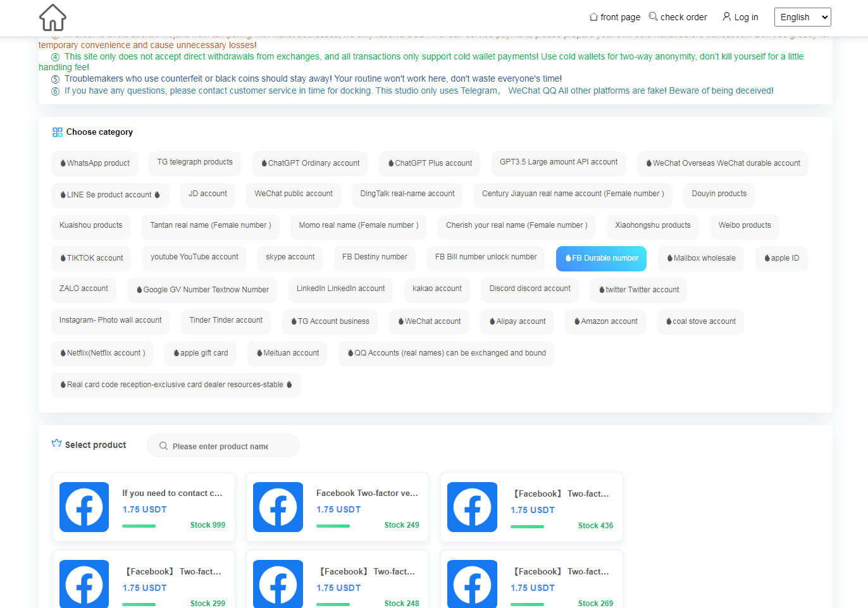
Task: Select the FB Durable number category
Action: coord(601,258)
